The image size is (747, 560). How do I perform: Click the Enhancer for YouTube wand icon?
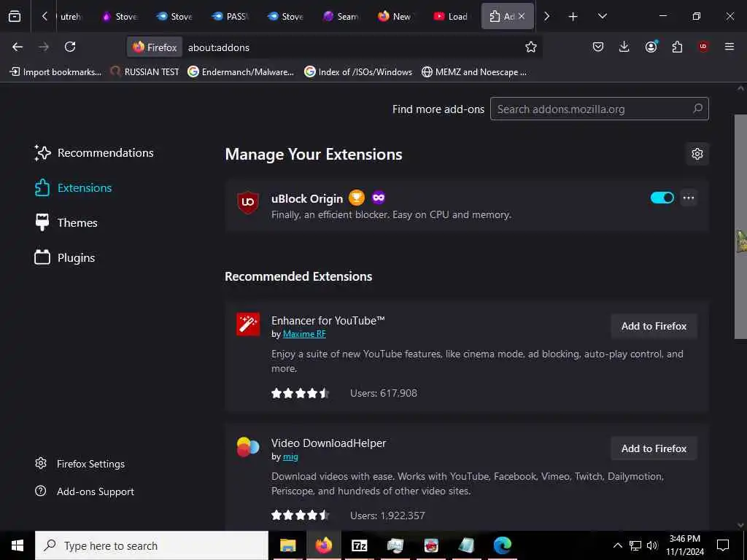(x=248, y=324)
